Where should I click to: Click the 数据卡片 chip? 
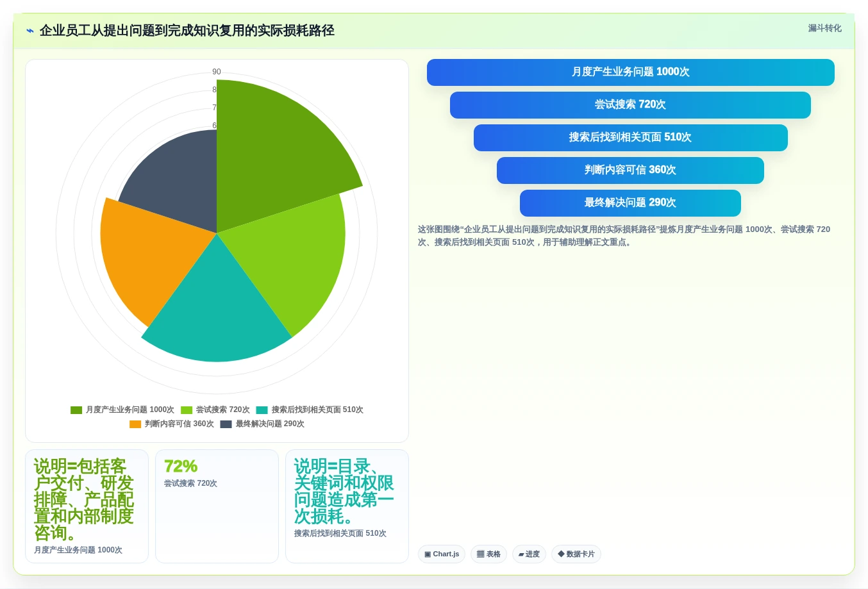pyautogui.click(x=576, y=554)
